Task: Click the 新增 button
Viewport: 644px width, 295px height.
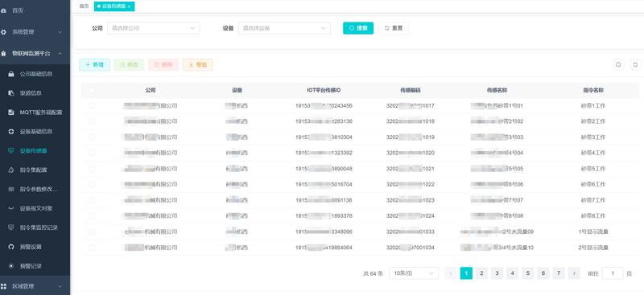Action: 94,65
